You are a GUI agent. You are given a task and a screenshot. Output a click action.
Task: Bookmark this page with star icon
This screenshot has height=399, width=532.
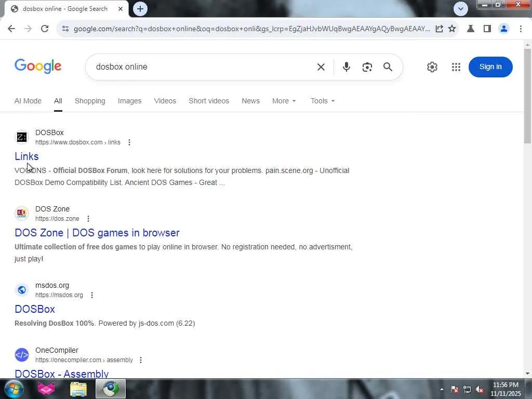pyautogui.click(x=452, y=29)
